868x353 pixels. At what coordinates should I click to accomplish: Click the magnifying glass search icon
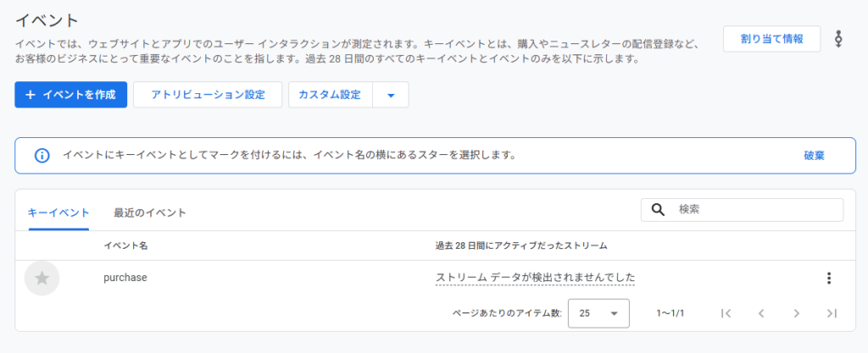(658, 209)
